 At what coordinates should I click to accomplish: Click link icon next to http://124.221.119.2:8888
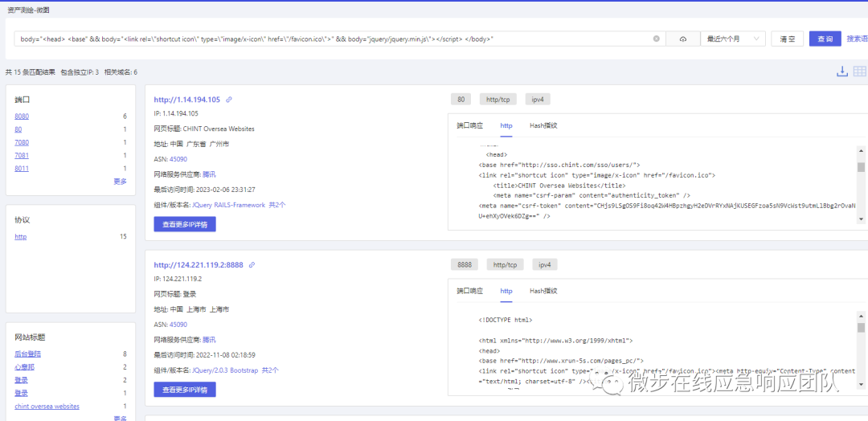click(x=252, y=265)
